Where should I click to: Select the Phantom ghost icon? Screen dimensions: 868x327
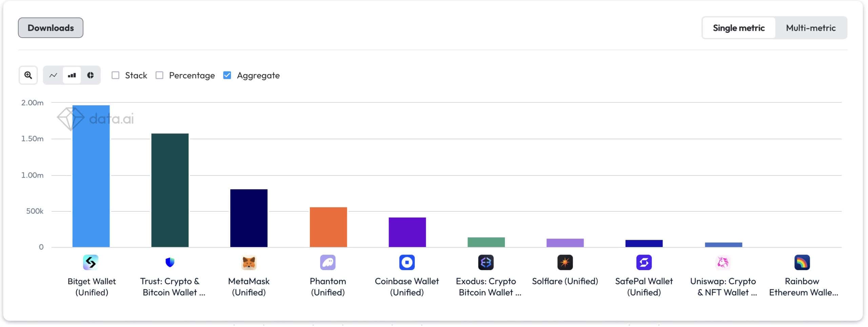click(328, 262)
